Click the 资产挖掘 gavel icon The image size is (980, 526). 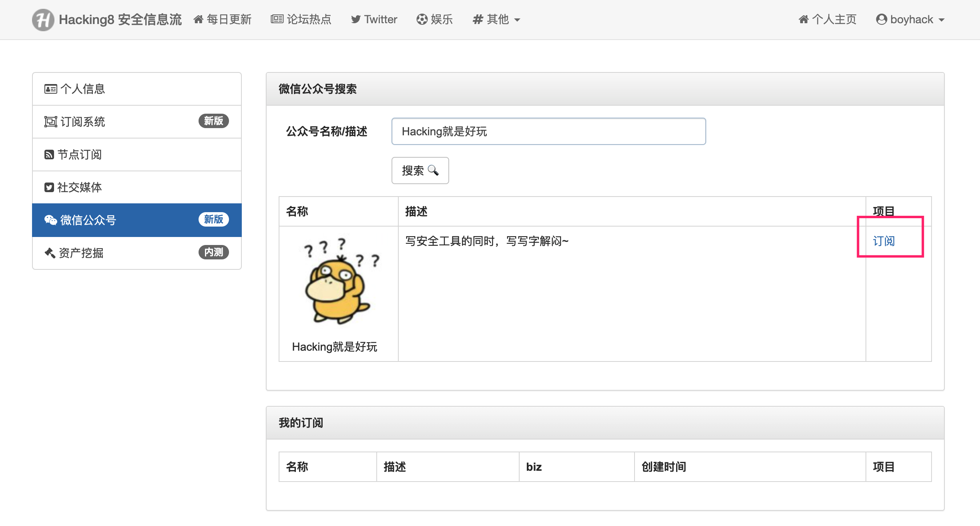tap(50, 253)
